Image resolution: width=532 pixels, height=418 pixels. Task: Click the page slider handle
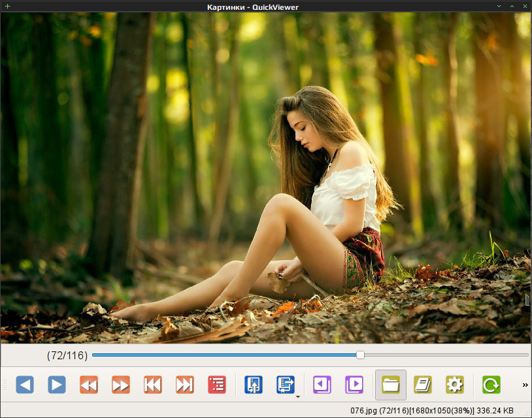[360, 355]
